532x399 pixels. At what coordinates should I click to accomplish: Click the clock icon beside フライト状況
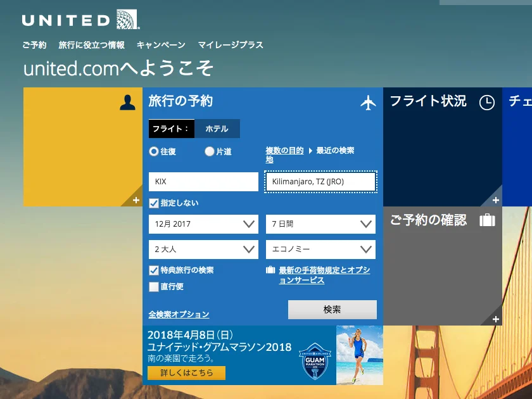coord(487,103)
